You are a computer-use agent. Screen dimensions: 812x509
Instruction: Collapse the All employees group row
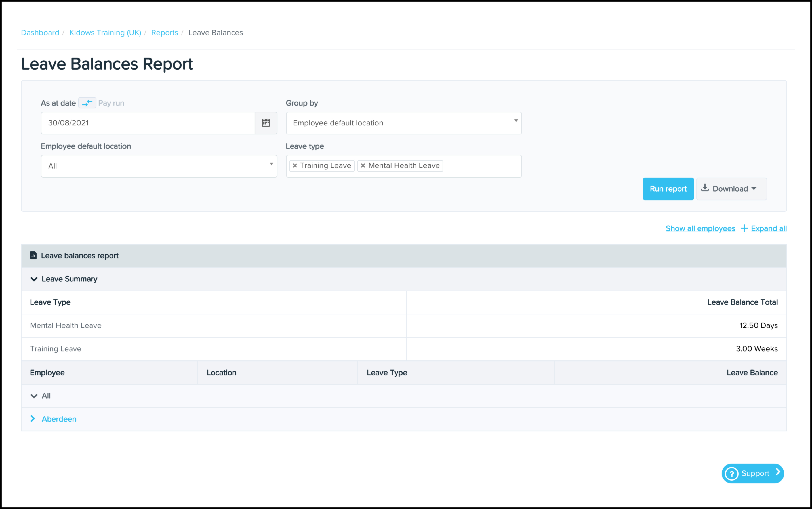34,396
